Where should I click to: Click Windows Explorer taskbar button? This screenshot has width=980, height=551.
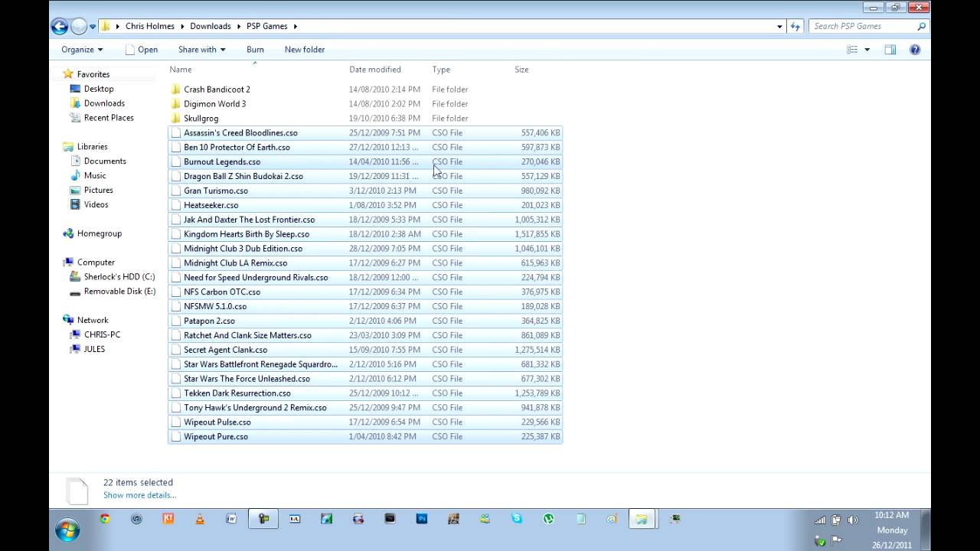tap(642, 519)
